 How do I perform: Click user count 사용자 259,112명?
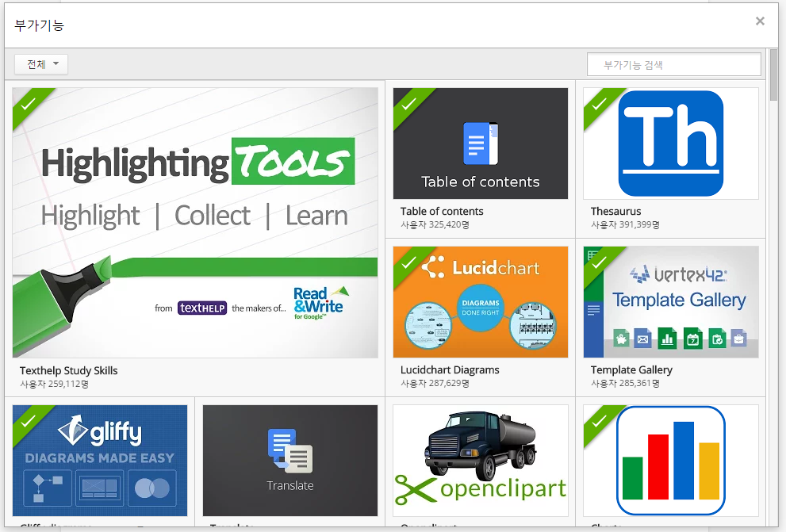point(54,385)
